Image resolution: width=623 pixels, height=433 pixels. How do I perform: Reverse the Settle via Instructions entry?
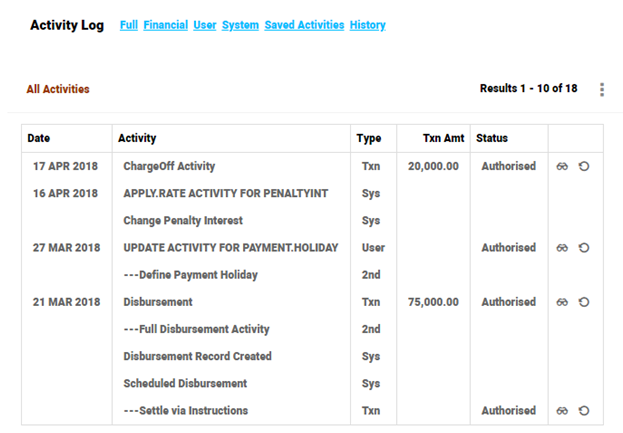coord(584,410)
